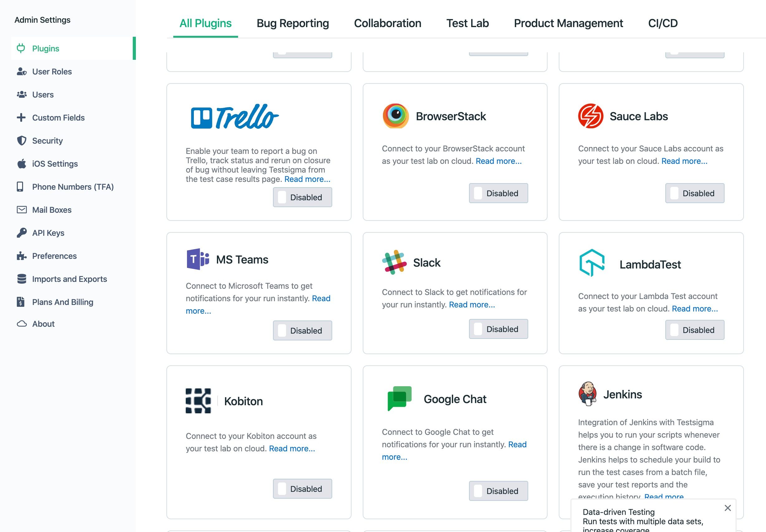The image size is (766, 532).
Task: Enable the Google Chat plugin toggle
Action: (x=499, y=491)
